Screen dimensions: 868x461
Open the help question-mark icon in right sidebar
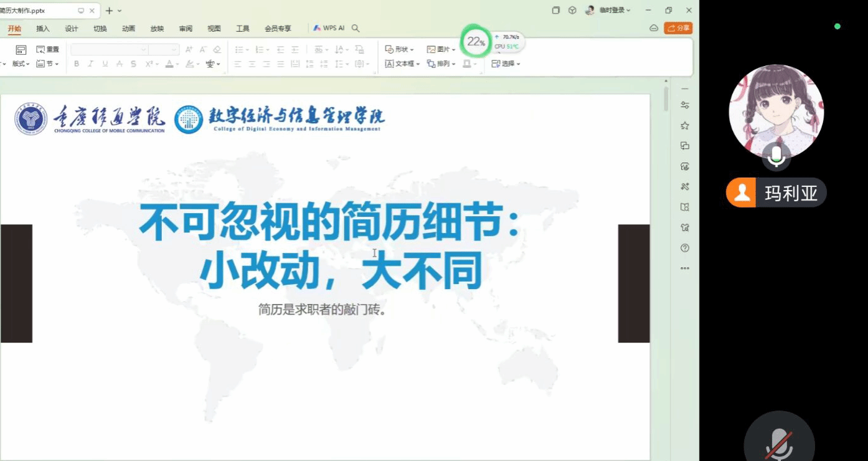click(685, 248)
